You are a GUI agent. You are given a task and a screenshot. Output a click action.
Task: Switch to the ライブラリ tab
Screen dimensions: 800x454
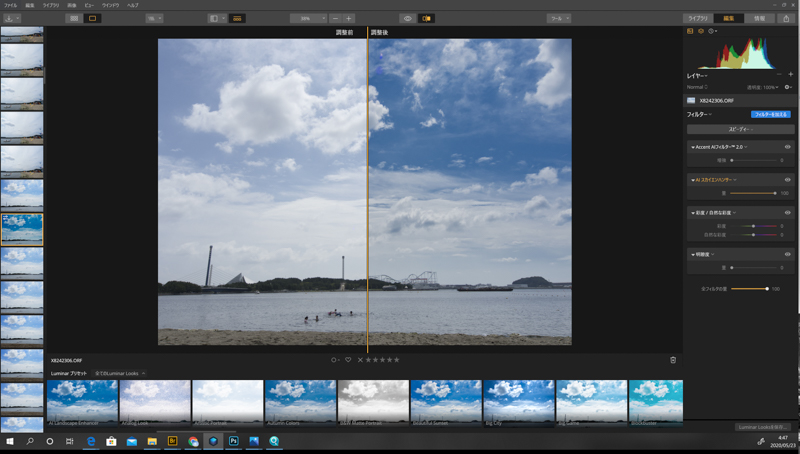[697, 18]
